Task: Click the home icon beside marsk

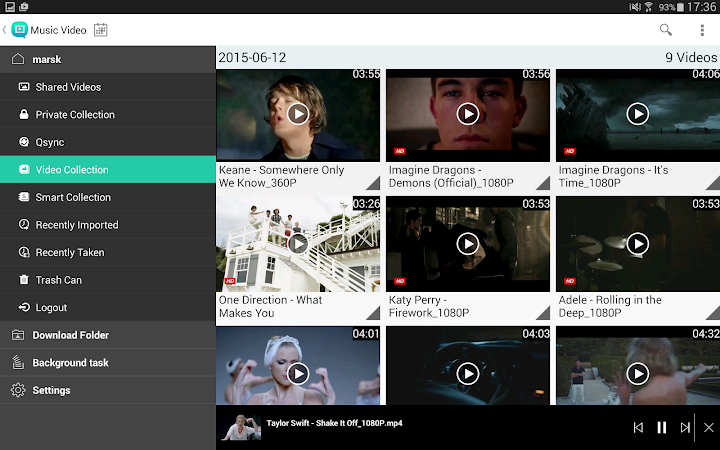Action: click(x=18, y=59)
